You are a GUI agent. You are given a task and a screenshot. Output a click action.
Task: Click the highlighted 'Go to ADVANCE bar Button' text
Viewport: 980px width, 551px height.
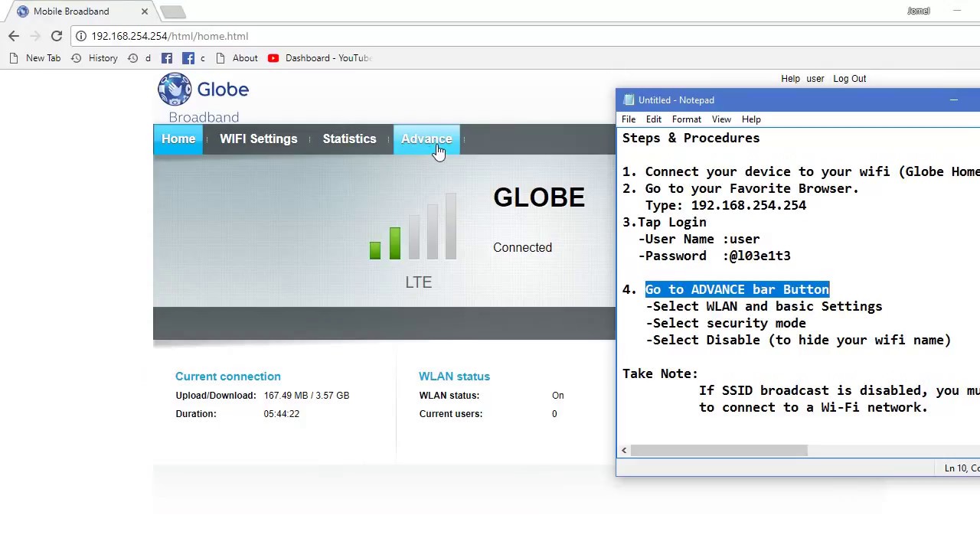tap(737, 289)
